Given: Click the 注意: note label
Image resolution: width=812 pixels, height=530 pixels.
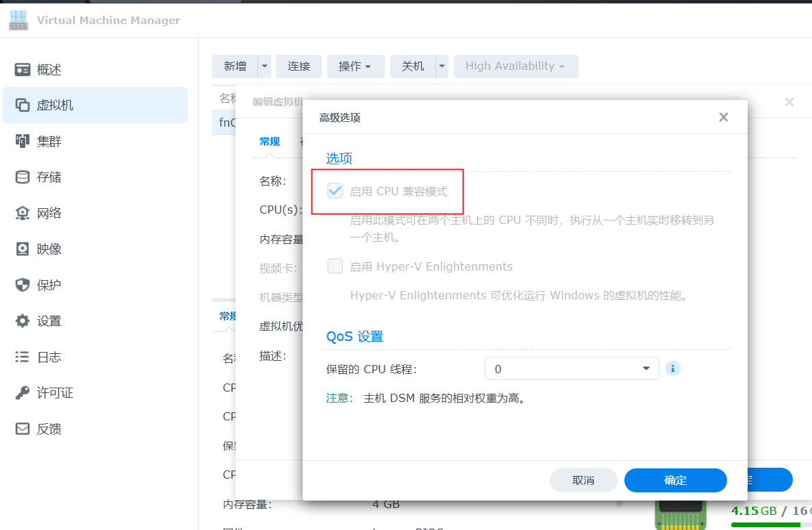Looking at the screenshot, I should (x=339, y=398).
